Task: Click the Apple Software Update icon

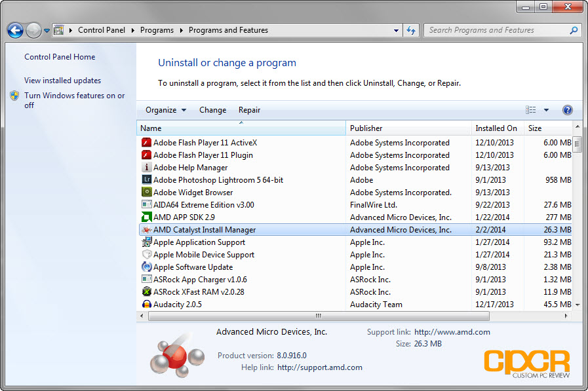Action: coord(146,267)
